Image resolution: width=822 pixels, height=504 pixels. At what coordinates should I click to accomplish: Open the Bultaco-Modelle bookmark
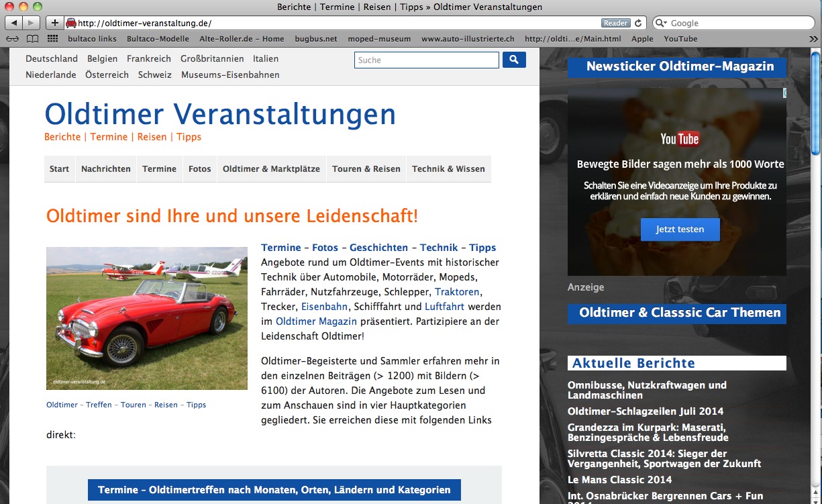tap(158, 39)
